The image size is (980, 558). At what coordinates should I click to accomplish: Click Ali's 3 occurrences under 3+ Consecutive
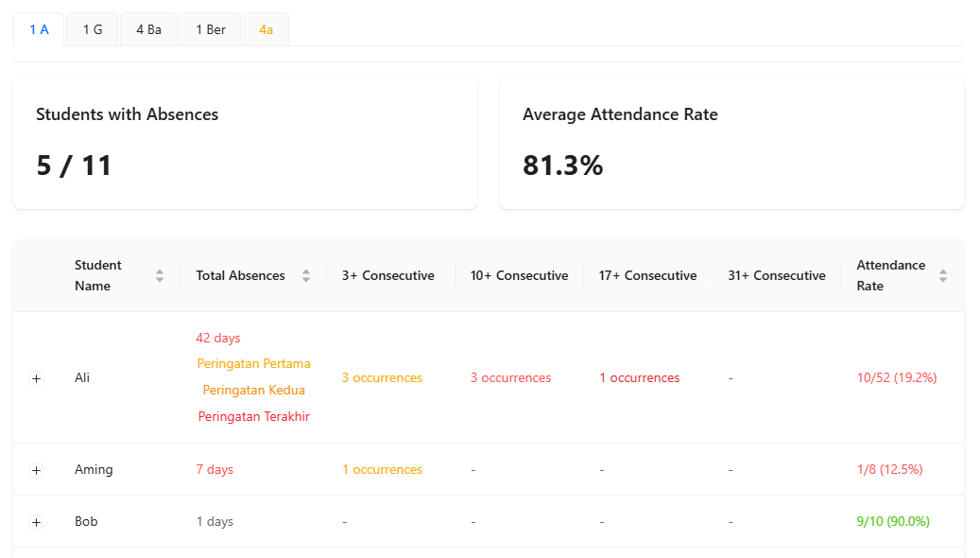(382, 377)
